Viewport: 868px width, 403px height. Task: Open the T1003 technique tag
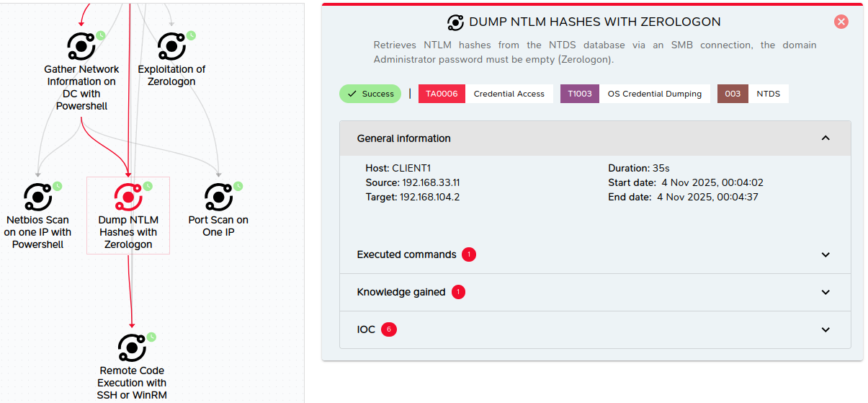tap(580, 94)
